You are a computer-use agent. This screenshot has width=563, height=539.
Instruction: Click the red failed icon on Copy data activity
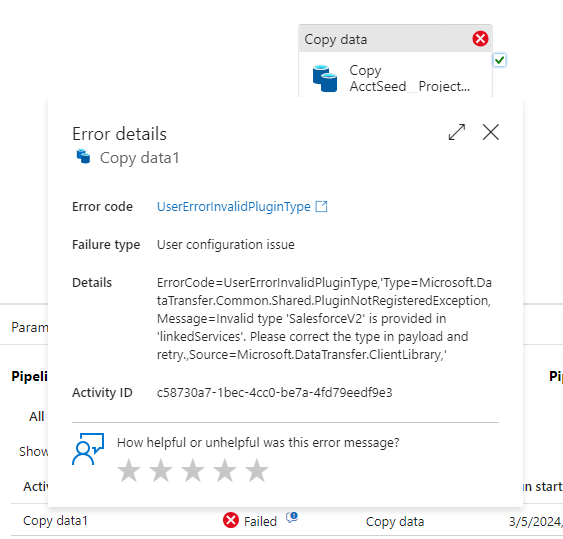tap(480, 39)
